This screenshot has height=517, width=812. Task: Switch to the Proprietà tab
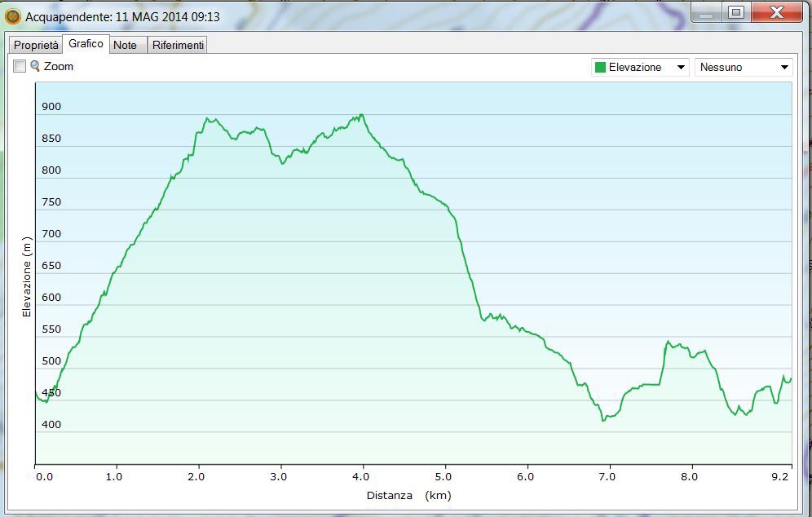pos(36,45)
